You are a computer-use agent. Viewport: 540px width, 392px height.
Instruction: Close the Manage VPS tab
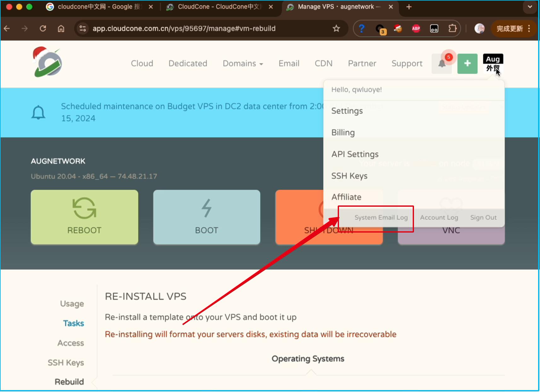[x=391, y=7]
